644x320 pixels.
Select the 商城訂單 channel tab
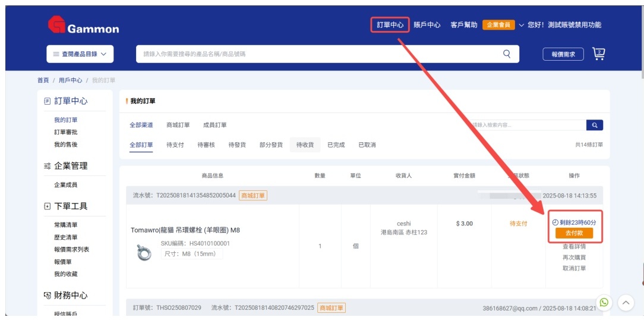178,125
